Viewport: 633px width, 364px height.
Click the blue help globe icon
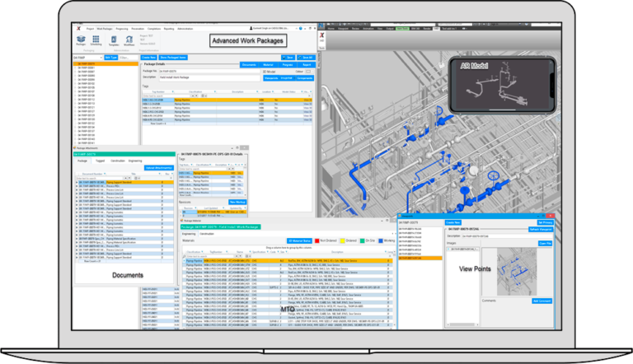[300, 29]
